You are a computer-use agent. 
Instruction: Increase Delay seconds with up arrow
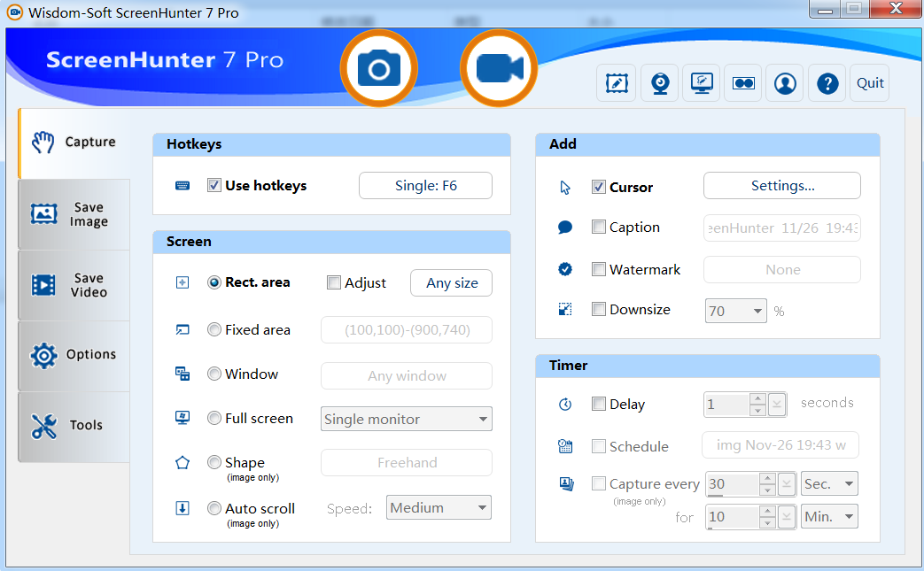757,399
